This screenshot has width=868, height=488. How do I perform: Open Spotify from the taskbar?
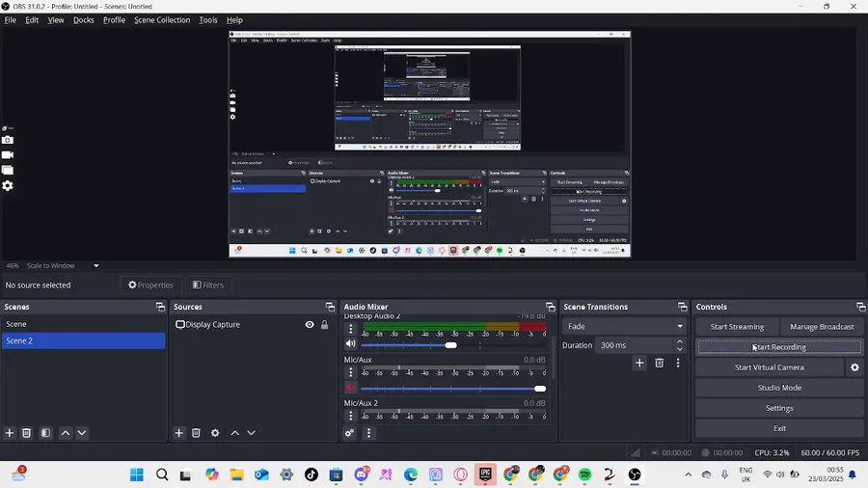(584, 474)
